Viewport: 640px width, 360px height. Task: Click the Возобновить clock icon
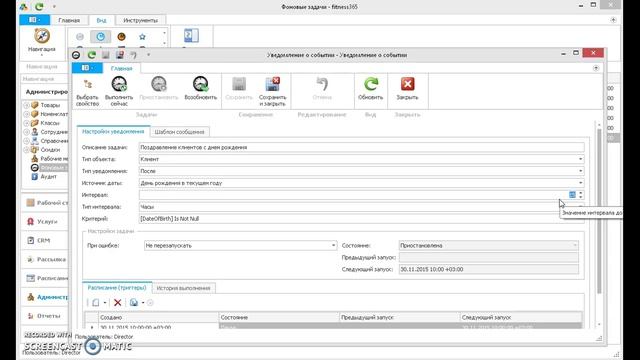click(x=200, y=84)
